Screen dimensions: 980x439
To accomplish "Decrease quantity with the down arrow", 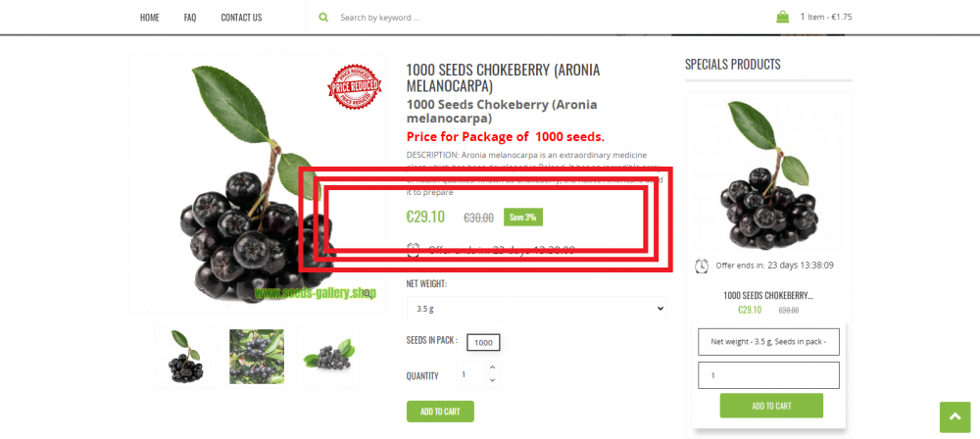I will tap(493, 380).
